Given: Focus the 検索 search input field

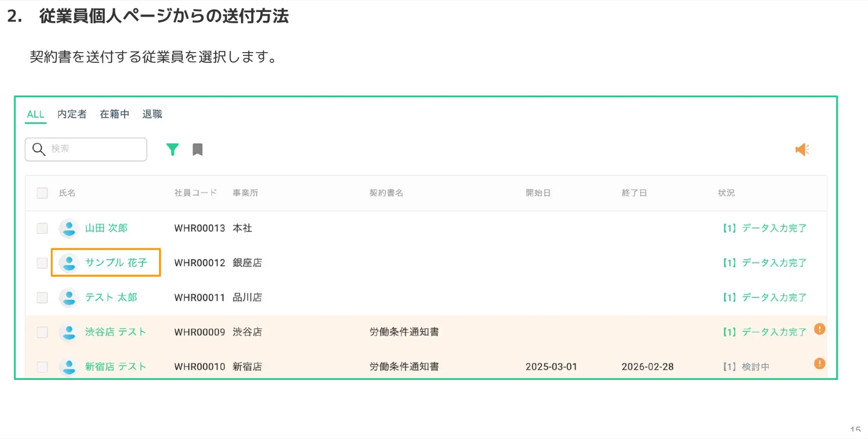Looking at the screenshot, I should pyautogui.click(x=86, y=149).
